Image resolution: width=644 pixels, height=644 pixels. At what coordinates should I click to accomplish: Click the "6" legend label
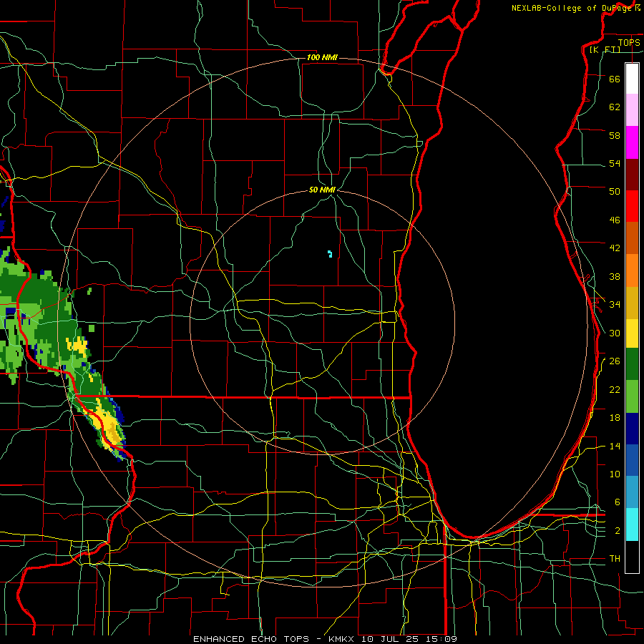[618, 502]
